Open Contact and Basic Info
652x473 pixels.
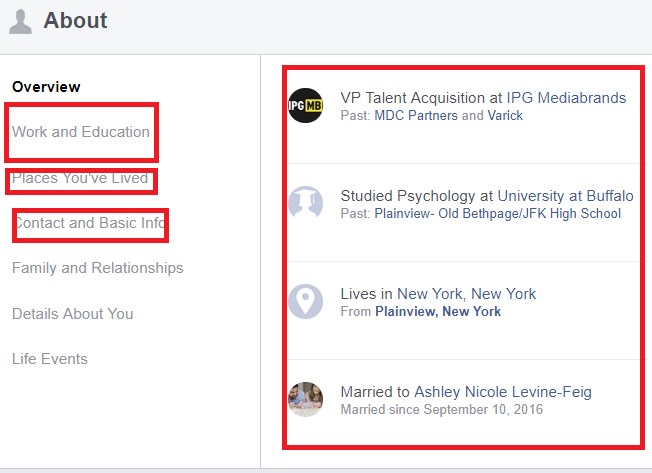(89, 223)
